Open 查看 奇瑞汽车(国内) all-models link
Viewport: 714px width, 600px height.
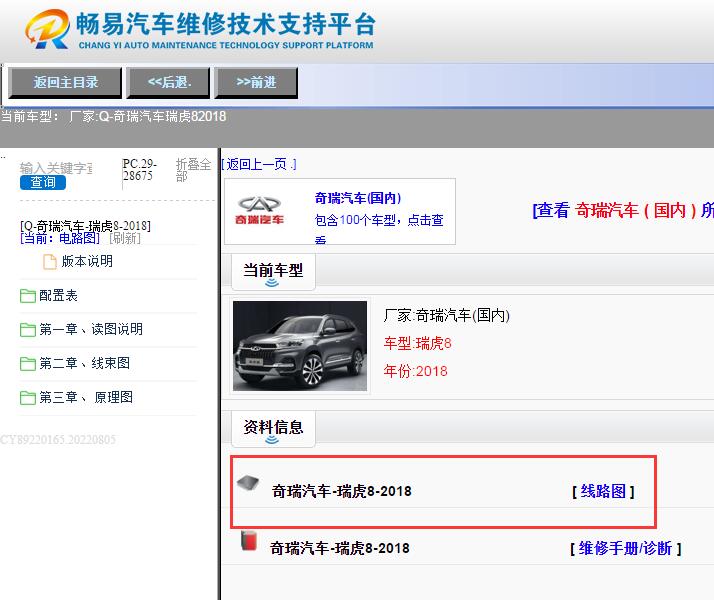click(x=623, y=210)
